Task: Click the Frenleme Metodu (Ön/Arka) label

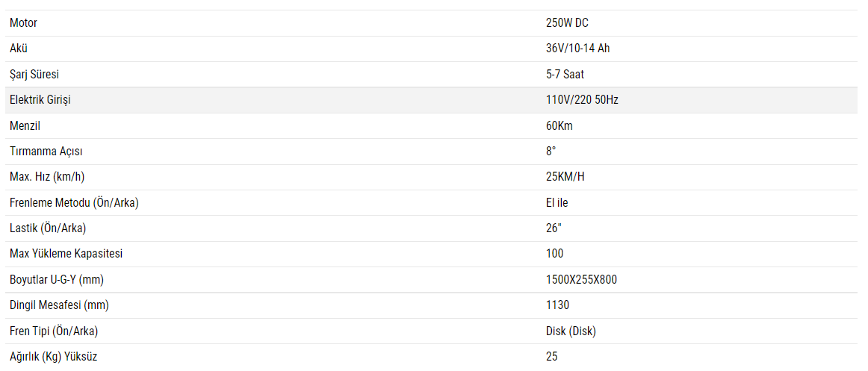Action: 74,202
